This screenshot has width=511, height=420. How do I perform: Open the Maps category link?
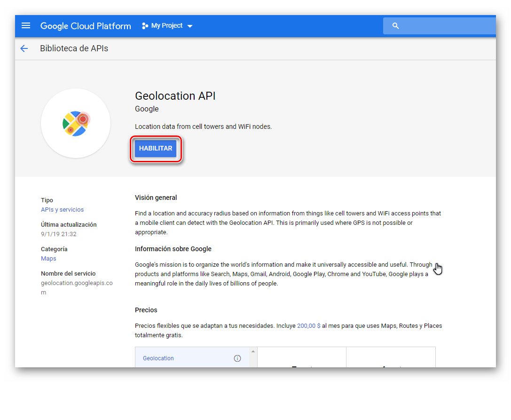(x=48, y=259)
